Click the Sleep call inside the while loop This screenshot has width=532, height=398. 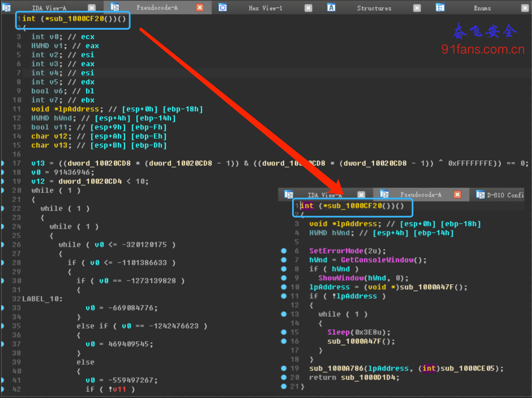tap(338, 332)
